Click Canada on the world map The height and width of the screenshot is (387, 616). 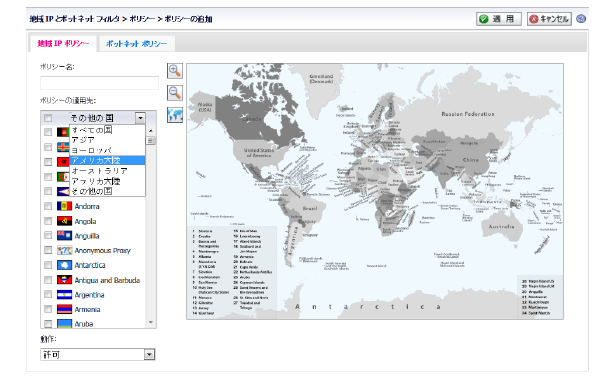[x=252, y=119]
